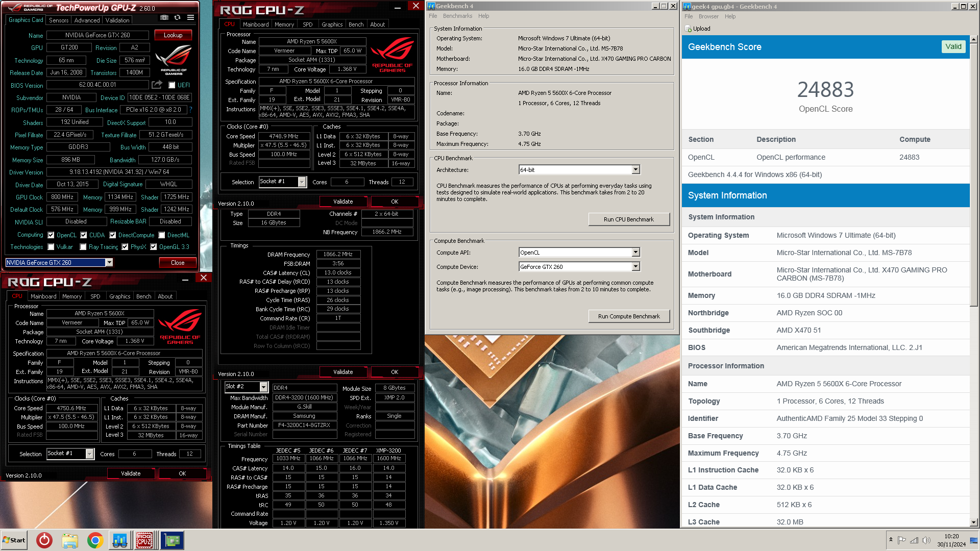Viewport: 980px width, 551px height.
Task: Open the Action Center flag icon
Action: pos(902,540)
